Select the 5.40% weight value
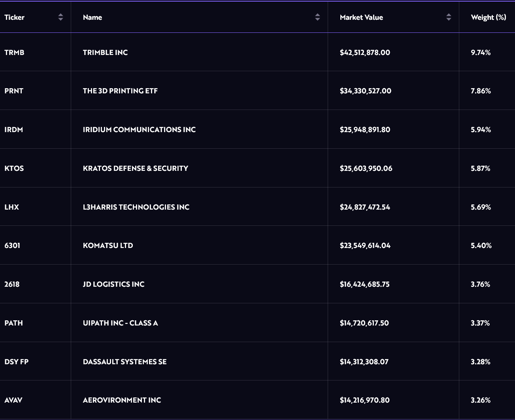Viewport: 515px width, 420px height. [x=481, y=246]
